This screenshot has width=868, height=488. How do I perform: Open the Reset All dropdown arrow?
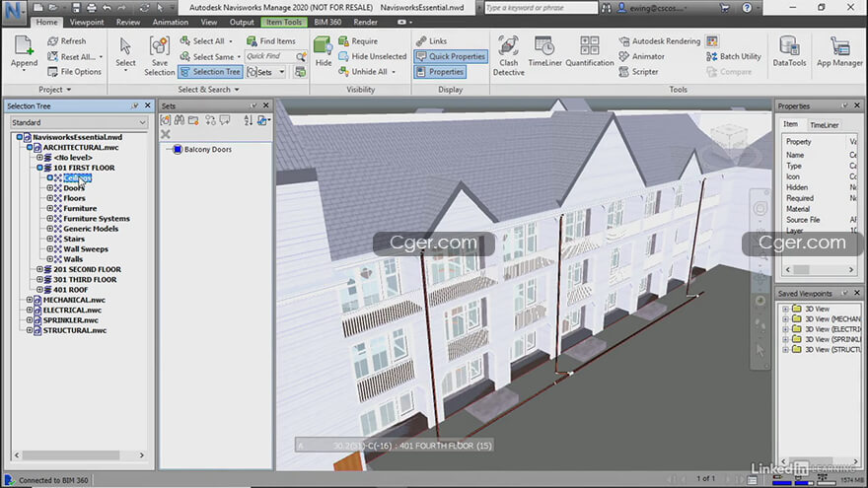pos(101,56)
